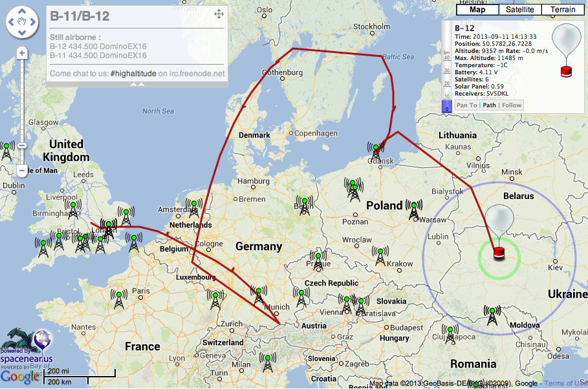Switch to the Map view tab

pos(477,10)
